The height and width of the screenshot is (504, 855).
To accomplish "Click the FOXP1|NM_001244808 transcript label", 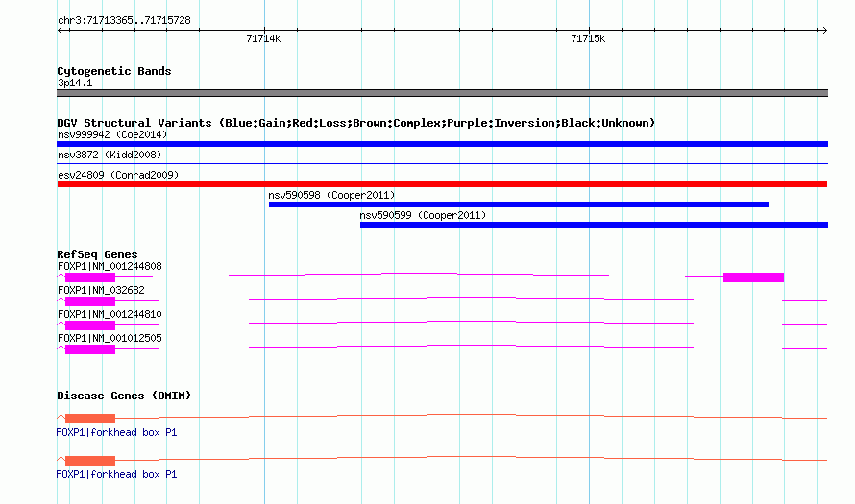I will [110, 267].
